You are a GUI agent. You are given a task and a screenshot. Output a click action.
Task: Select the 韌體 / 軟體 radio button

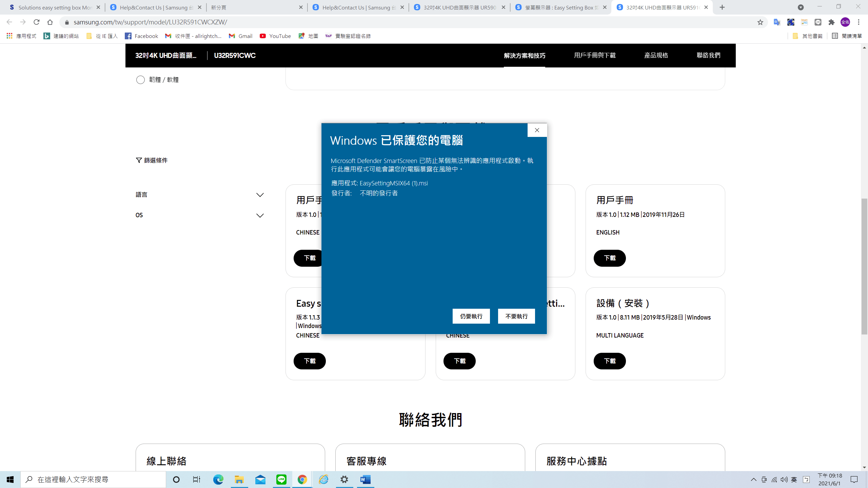(x=140, y=80)
